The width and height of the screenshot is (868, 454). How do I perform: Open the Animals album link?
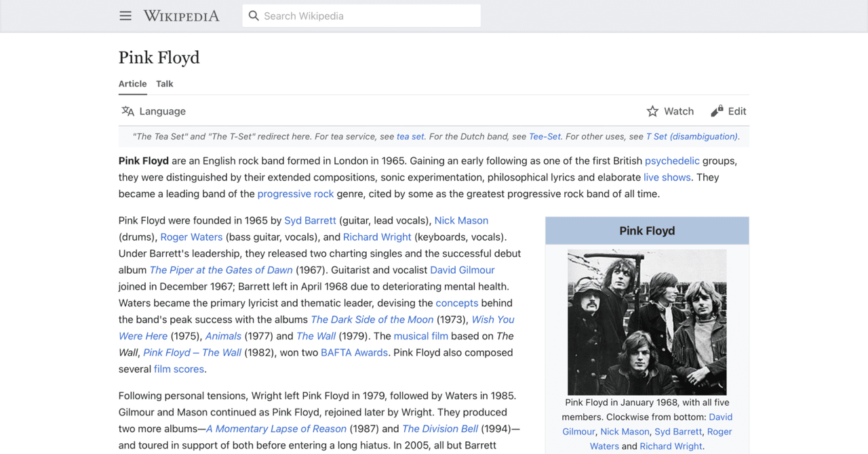tap(223, 336)
